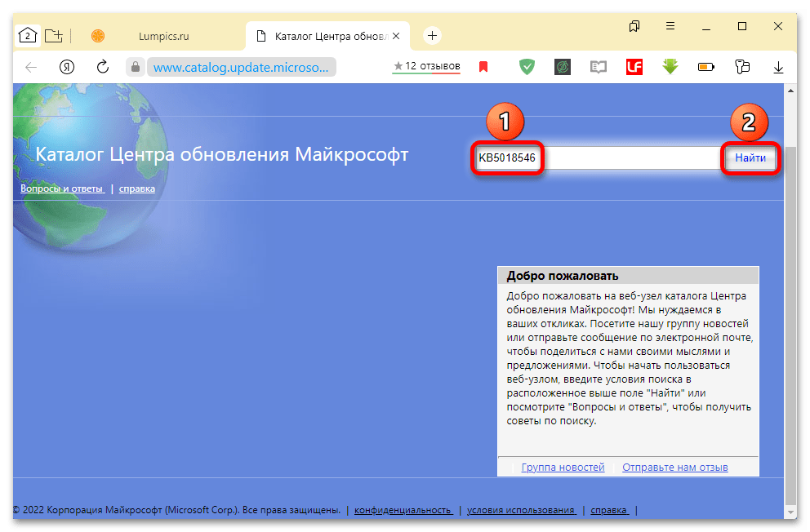Open the Вопросы и ответы link
This screenshot has height=532, width=810.
pyautogui.click(x=61, y=188)
